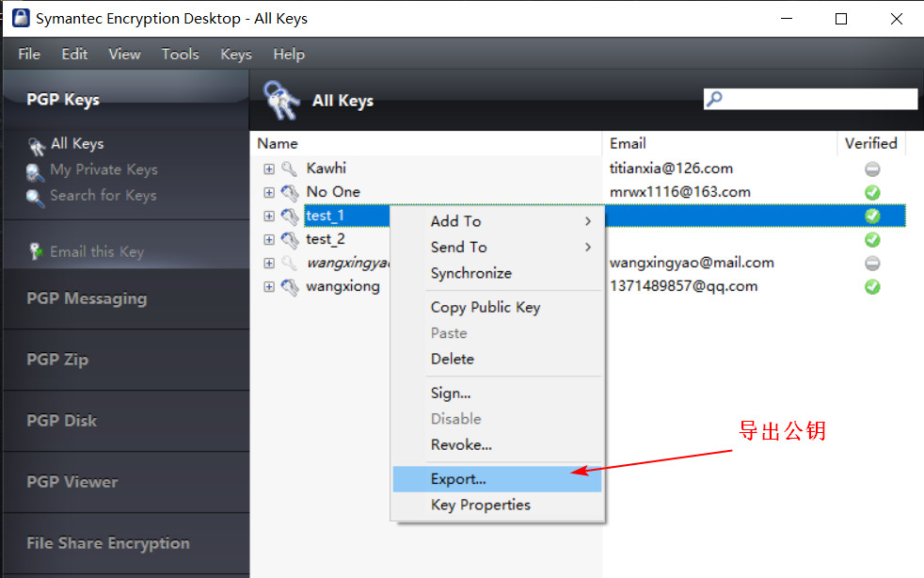Select the No One key name
This screenshot has width=924, height=578.
pyautogui.click(x=333, y=192)
